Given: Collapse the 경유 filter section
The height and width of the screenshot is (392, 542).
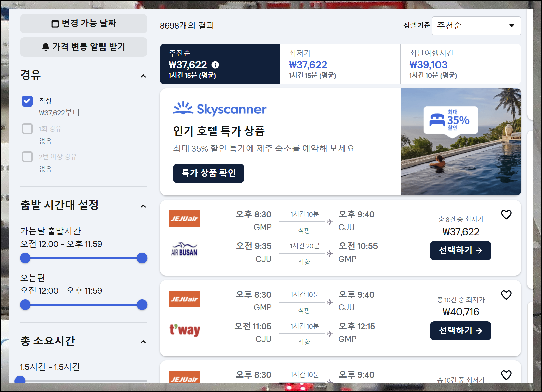Looking at the screenshot, I should pyautogui.click(x=143, y=76).
